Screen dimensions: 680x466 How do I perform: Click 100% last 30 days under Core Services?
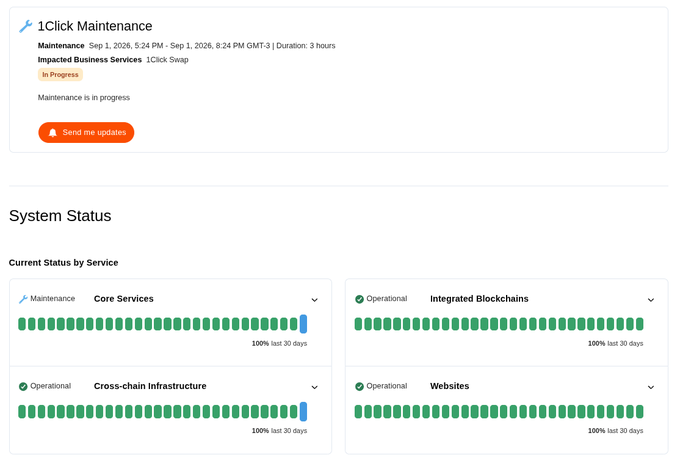point(279,343)
